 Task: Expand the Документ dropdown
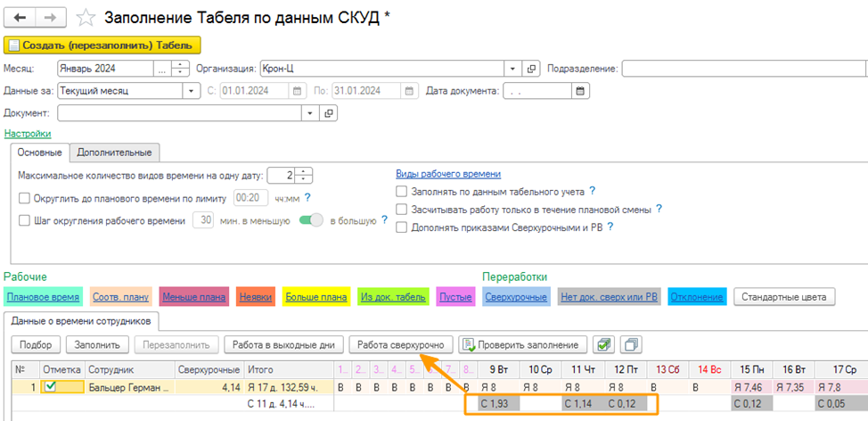(308, 113)
